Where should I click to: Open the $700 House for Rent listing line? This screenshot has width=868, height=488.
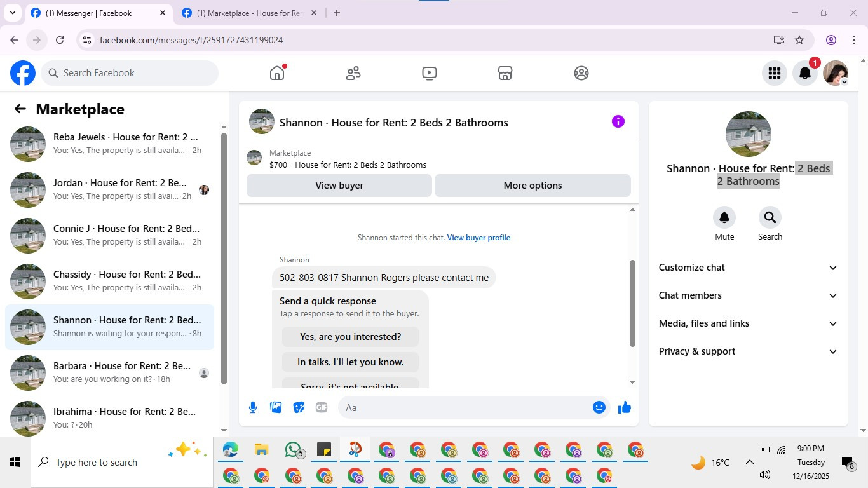tap(348, 165)
